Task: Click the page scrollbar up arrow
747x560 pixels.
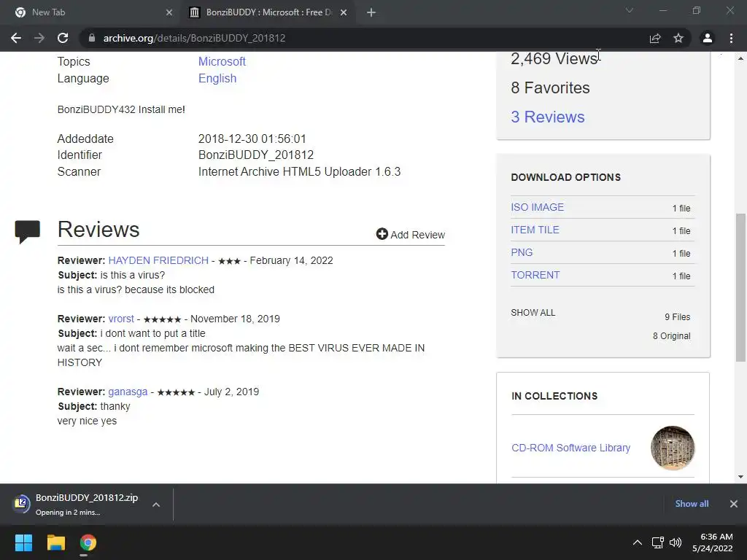Action: 740,58
